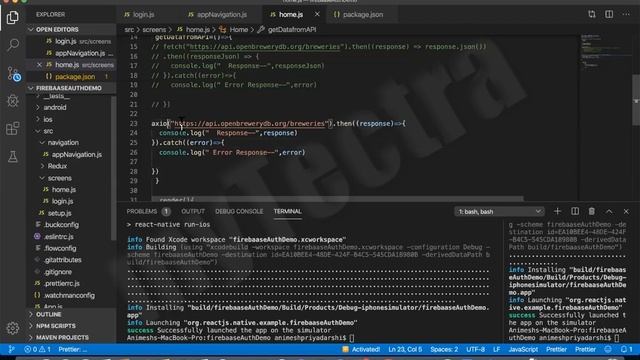Create a new terminal with plus icon
The width and height of the screenshot is (640, 360).
557,211
